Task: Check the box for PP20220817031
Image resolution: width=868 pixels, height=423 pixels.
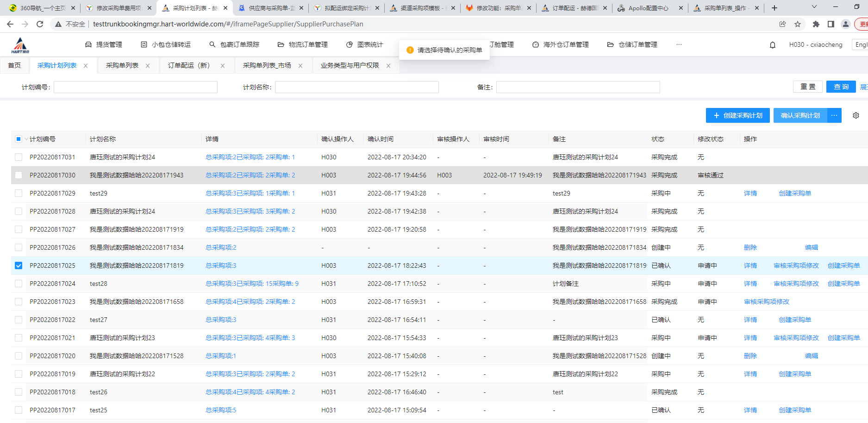Action: [19, 157]
